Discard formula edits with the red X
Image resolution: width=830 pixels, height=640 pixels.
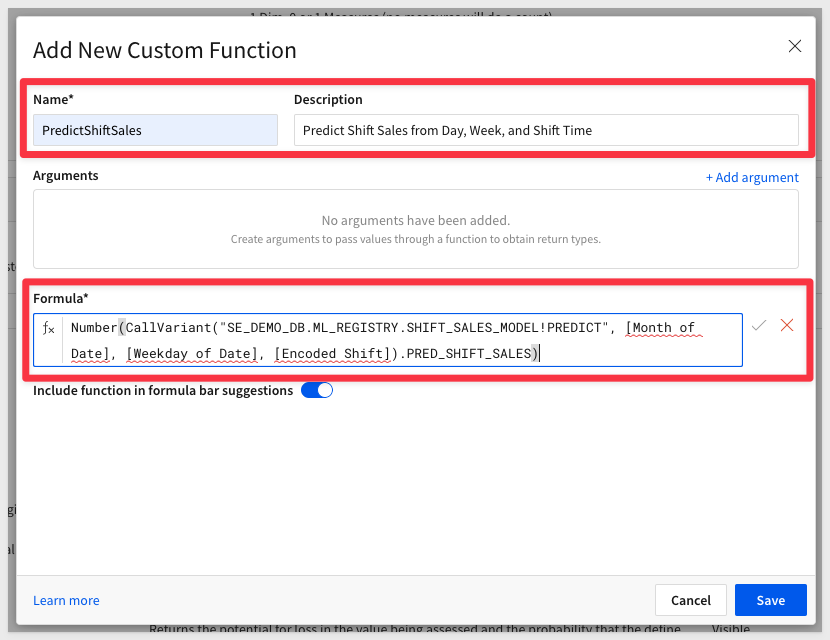(x=787, y=326)
